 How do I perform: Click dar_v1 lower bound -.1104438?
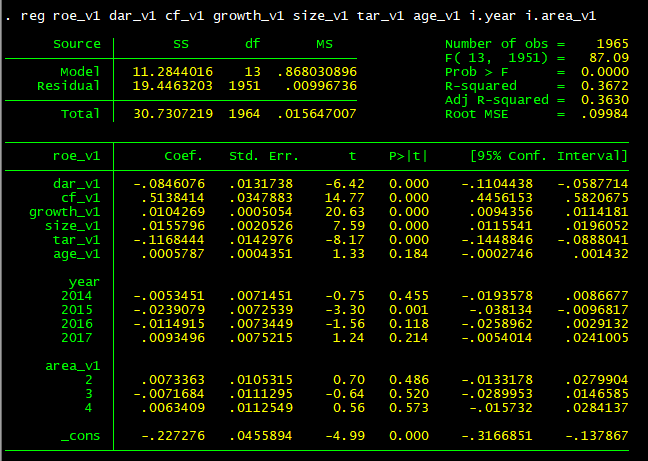[497, 184]
